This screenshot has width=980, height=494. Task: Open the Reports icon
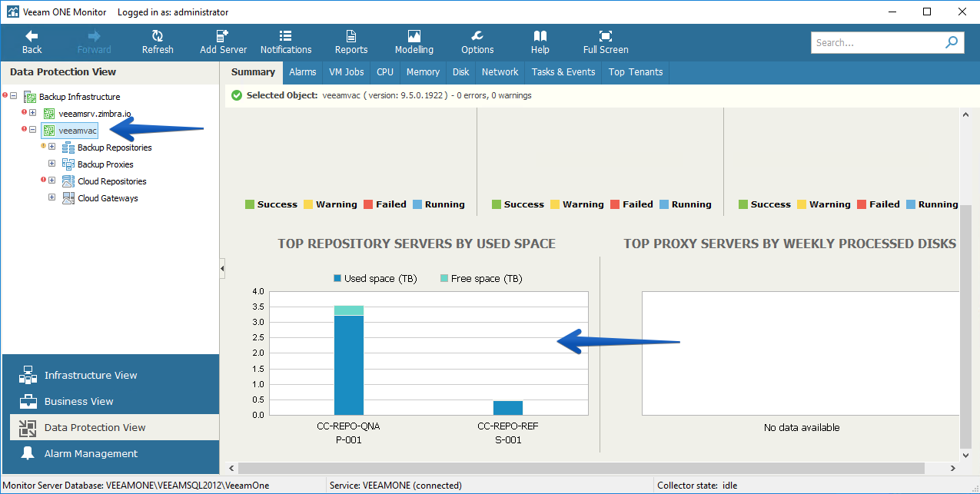pos(351,36)
